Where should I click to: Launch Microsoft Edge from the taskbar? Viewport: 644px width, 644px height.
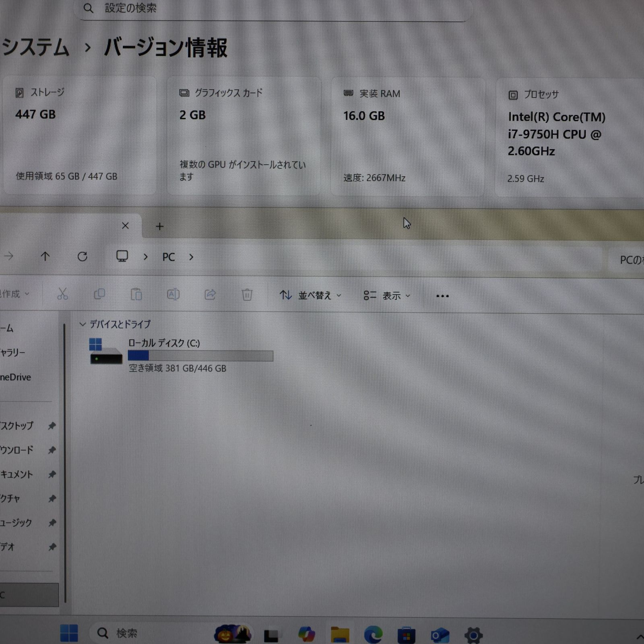tap(374, 633)
